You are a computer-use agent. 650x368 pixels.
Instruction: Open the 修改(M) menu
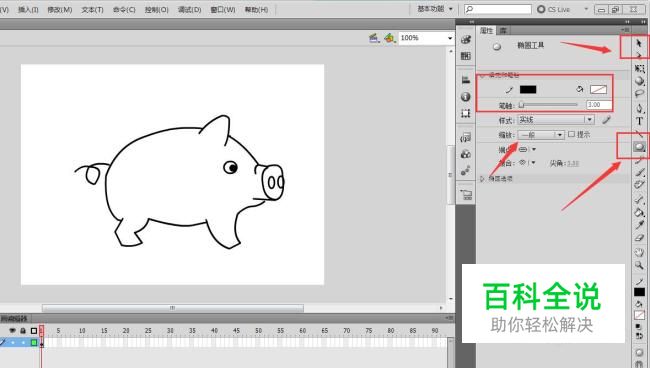(x=60, y=9)
